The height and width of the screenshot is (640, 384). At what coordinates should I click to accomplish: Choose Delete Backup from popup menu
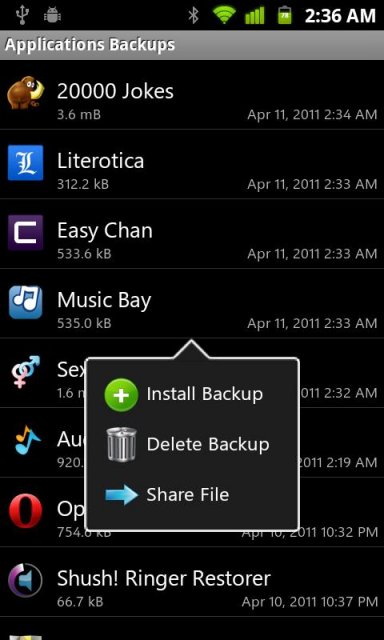click(192, 444)
